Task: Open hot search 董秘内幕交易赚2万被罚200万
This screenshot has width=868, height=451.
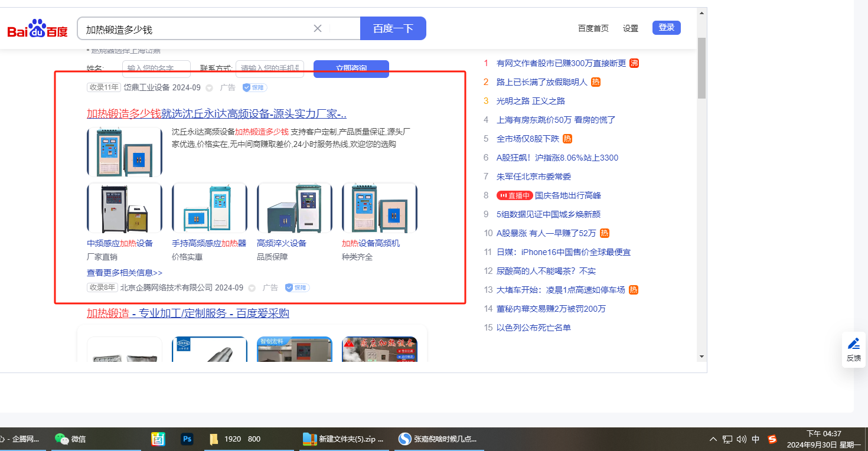Action: click(552, 309)
